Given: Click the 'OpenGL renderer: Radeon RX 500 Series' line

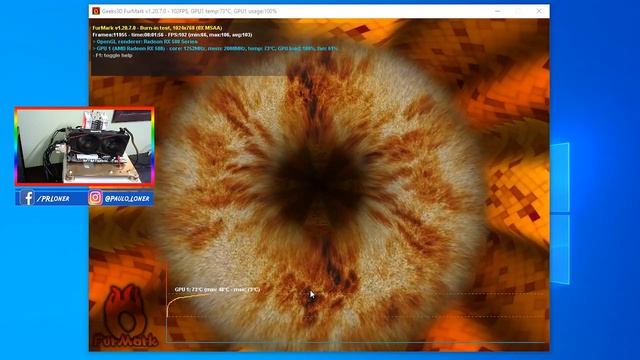Looking at the screenshot, I should [145, 42].
